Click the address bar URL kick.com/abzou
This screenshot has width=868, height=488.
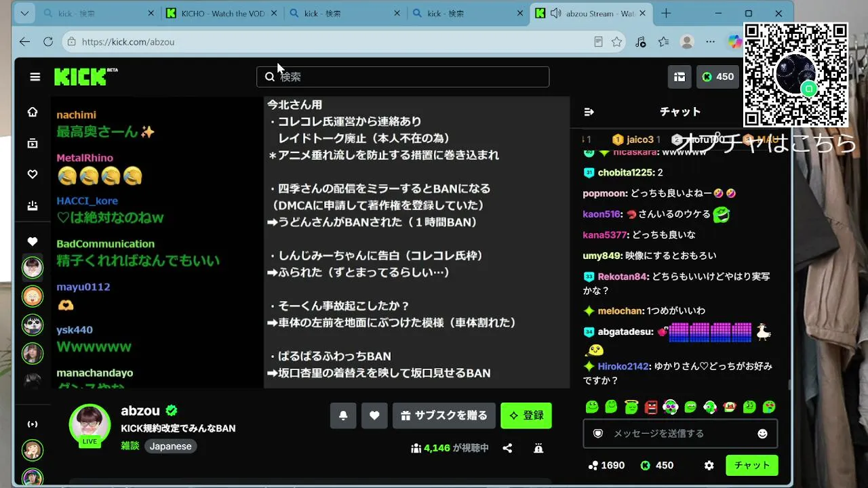pyautogui.click(x=128, y=42)
